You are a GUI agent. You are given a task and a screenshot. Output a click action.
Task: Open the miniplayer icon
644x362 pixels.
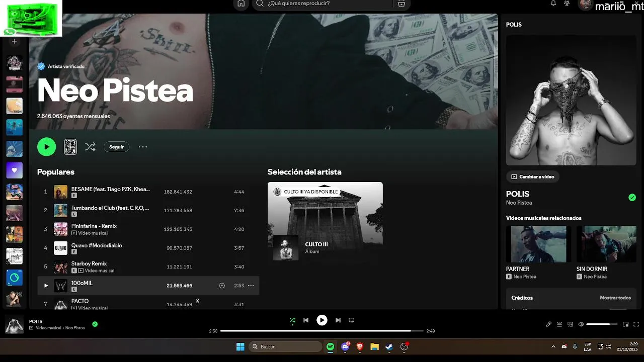[626, 324]
